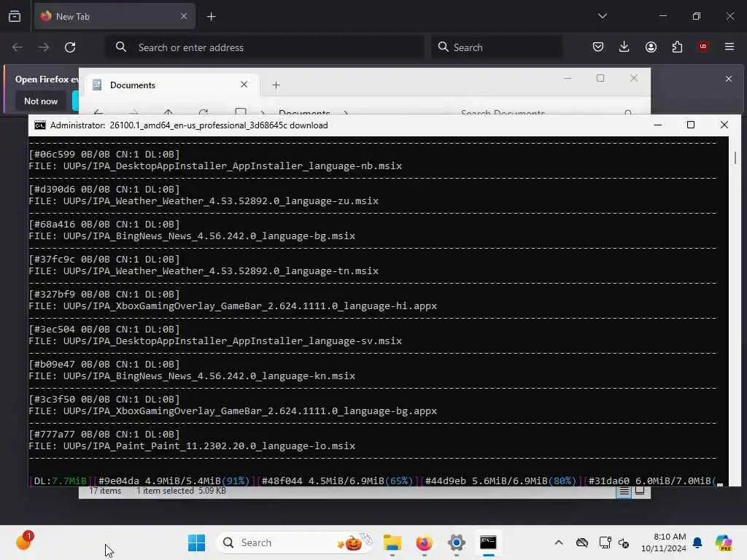Switch to Firefox from the taskbar
This screenshot has width=747, height=560.
[x=424, y=542]
